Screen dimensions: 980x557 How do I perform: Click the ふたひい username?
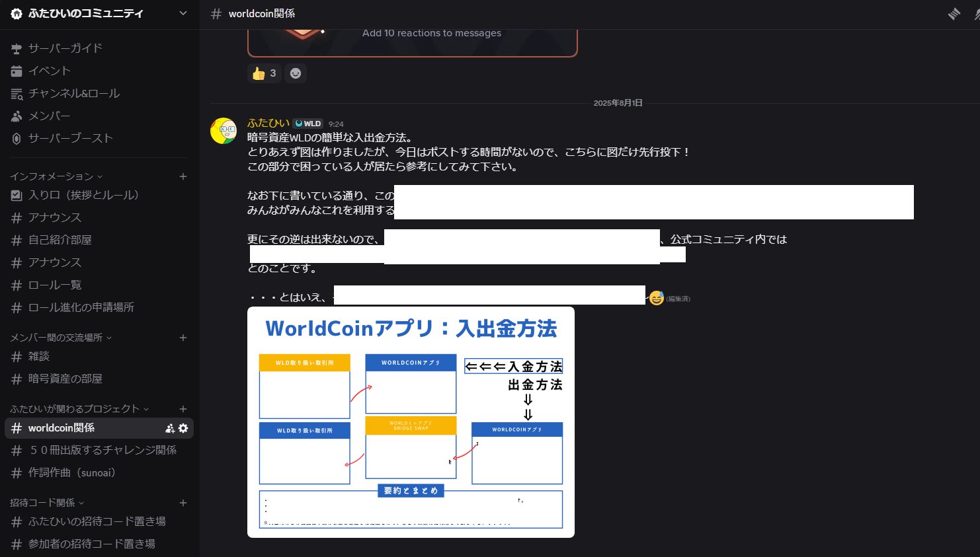(268, 123)
